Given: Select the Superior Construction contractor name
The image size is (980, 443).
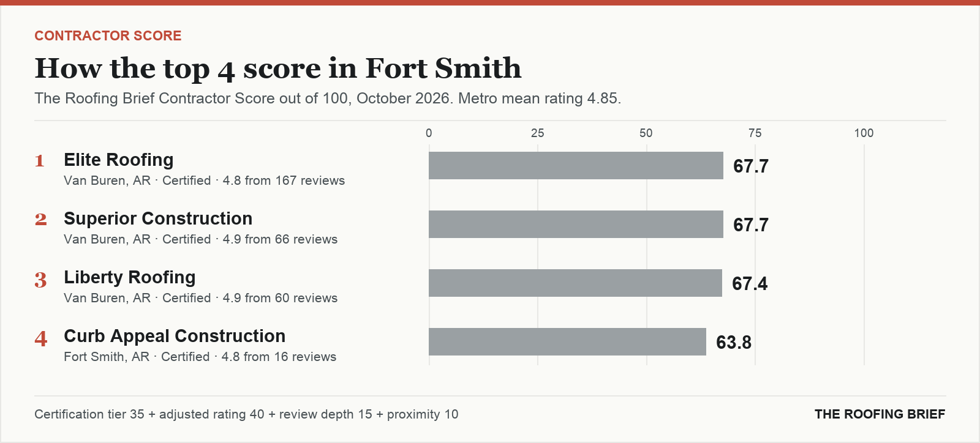Looking at the screenshot, I should point(158,218).
